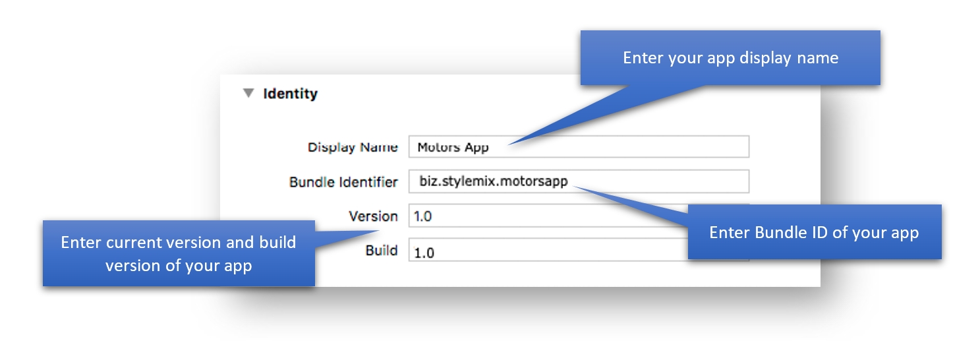Click the Display Name label
This screenshot has width=980, height=341.
[353, 147]
